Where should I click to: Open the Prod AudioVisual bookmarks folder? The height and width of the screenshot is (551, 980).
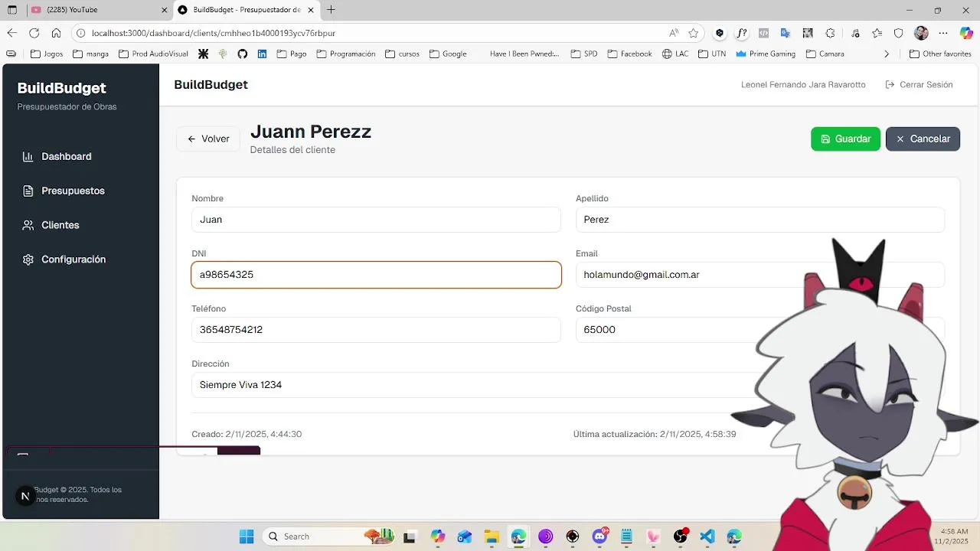tap(153, 54)
